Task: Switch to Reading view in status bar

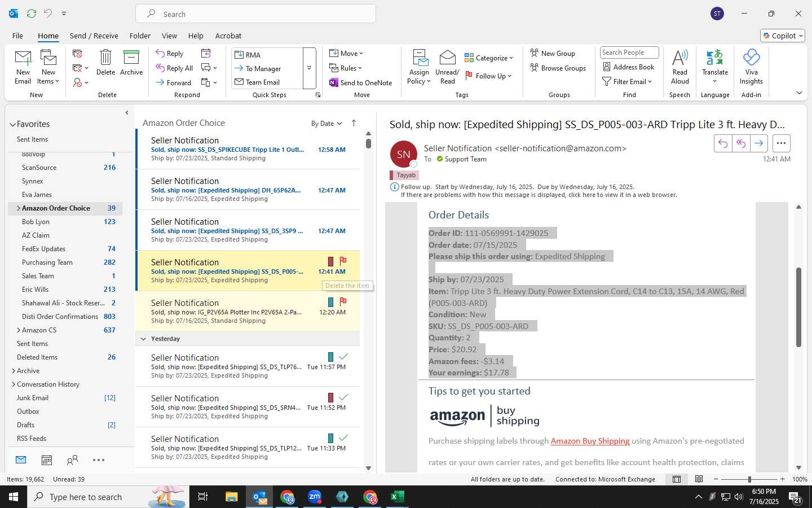Action: tap(699, 479)
